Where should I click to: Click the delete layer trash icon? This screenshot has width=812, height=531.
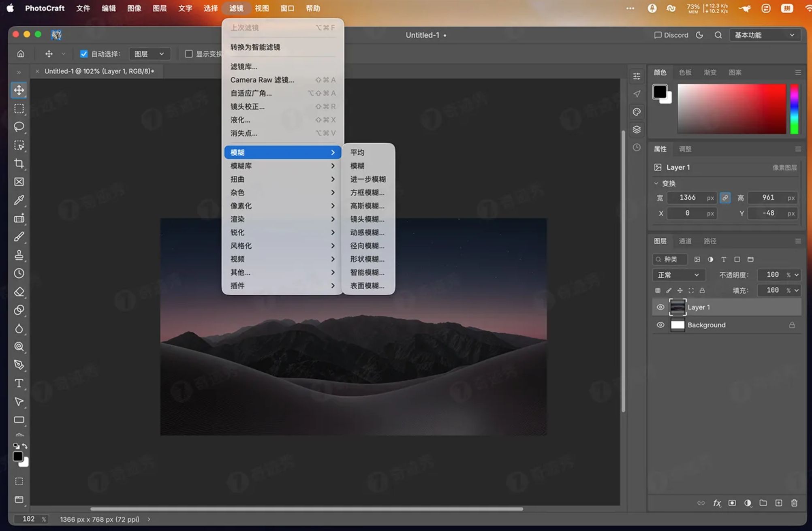pos(794,503)
